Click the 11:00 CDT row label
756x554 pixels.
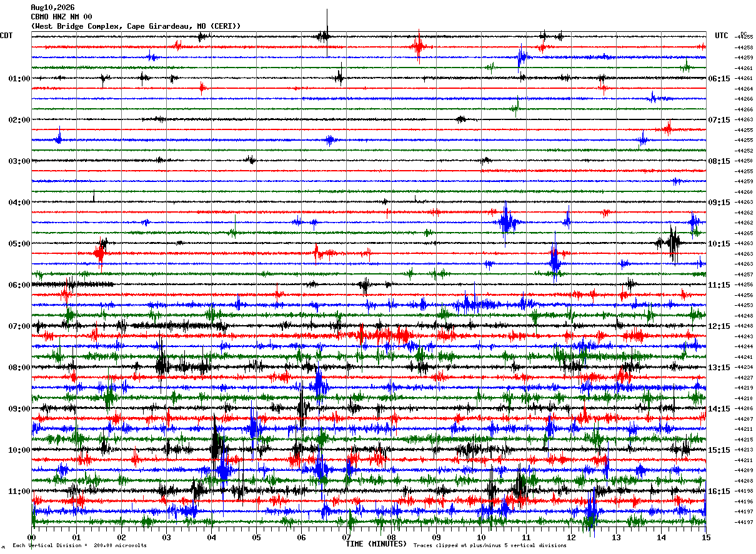(19, 491)
